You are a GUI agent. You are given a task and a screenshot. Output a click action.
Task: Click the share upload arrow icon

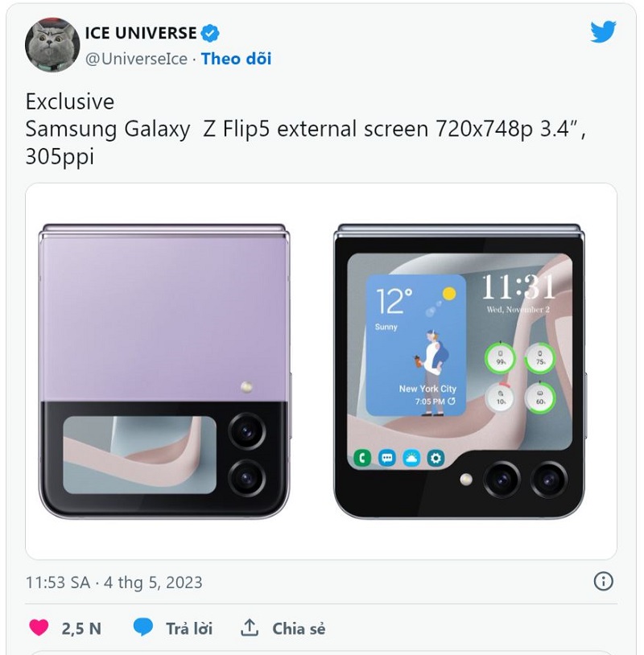(x=250, y=628)
